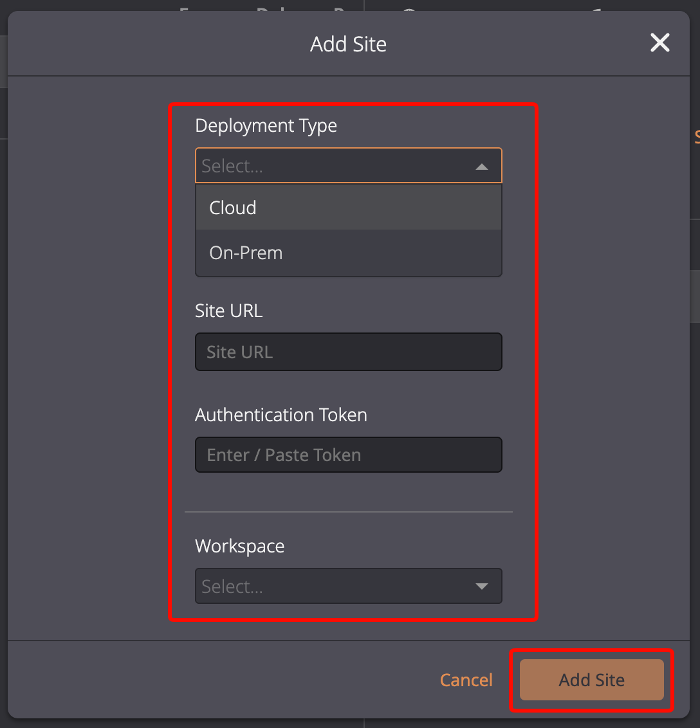The height and width of the screenshot is (728, 700).
Task: Choose the Cloud deployment option
Action: 348,208
